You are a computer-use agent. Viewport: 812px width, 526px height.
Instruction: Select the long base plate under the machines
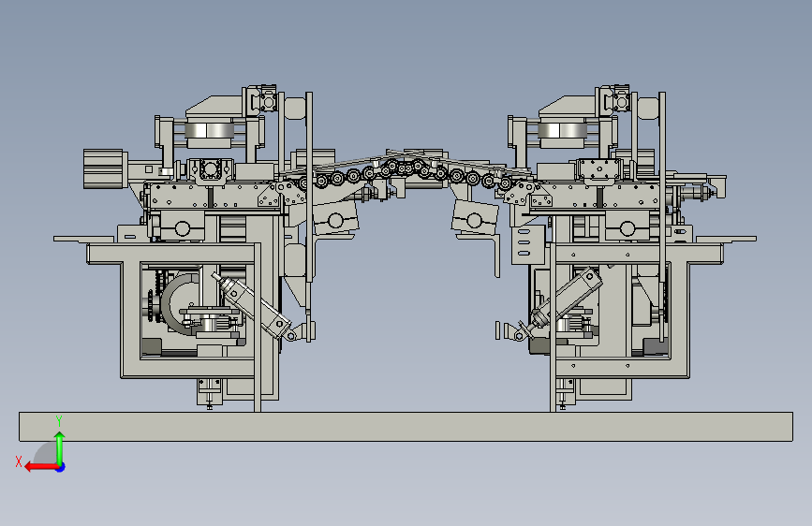click(x=406, y=427)
